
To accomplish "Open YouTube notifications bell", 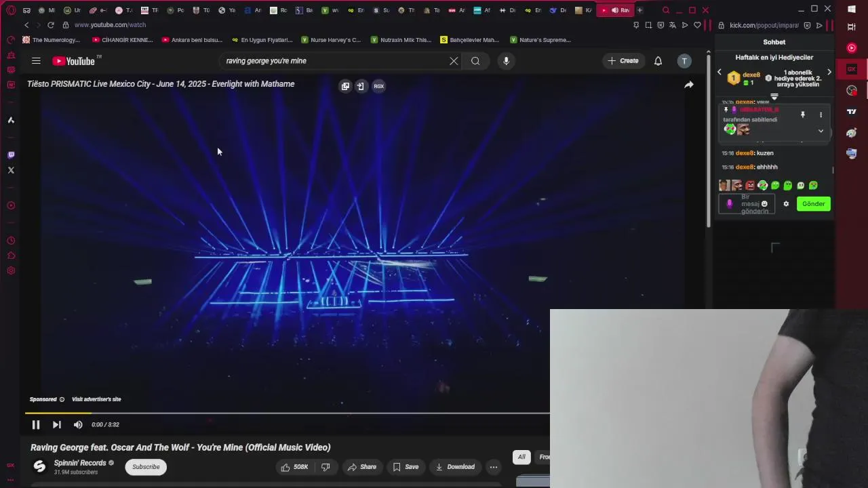I will pyautogui.click(x=658, y=61).
